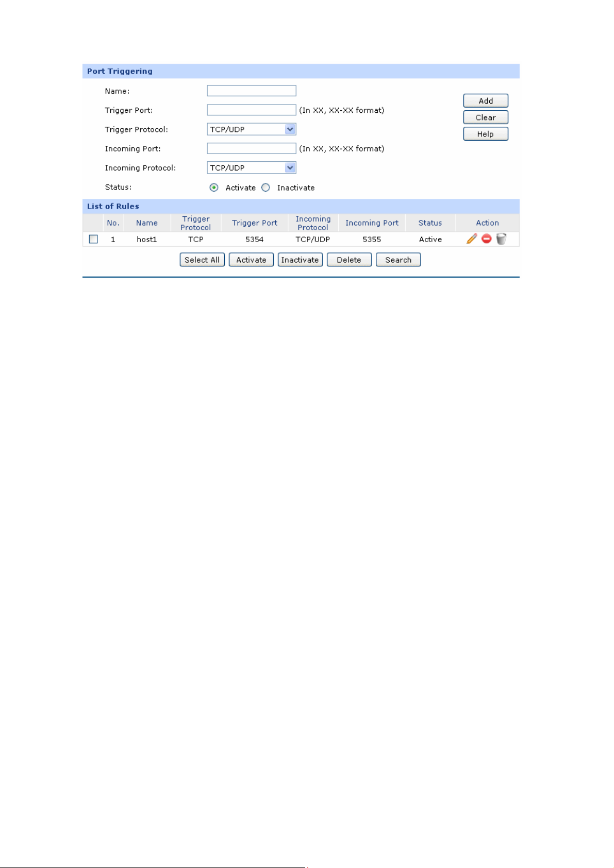
Task: Check the checkbox for rule host1
Action: 93,239
